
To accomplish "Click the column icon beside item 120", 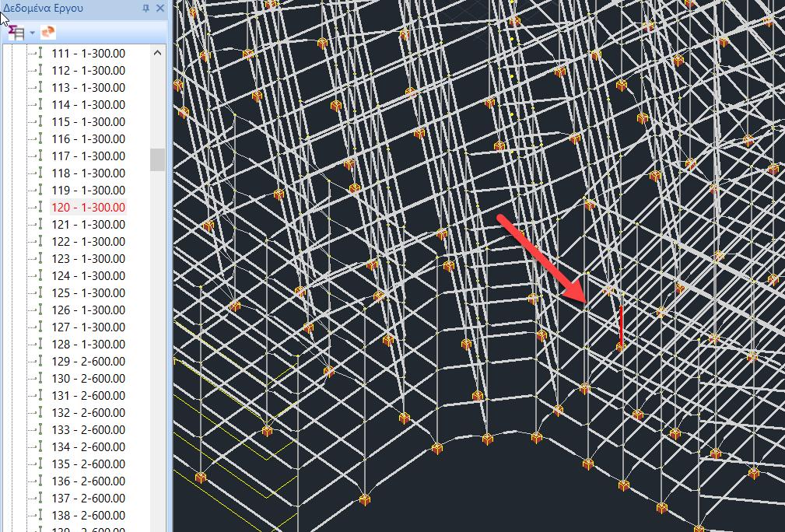I will point(40,207).
